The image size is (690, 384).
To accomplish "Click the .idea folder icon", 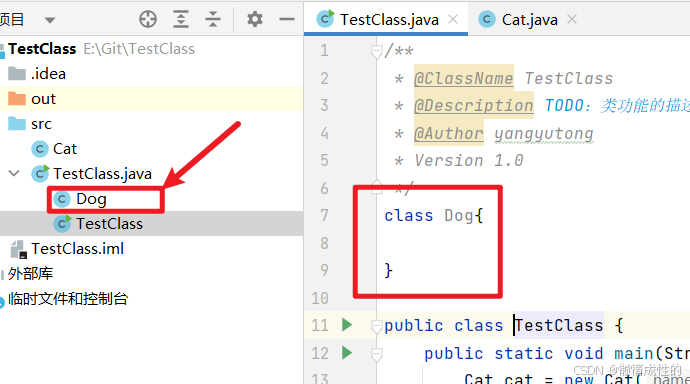I will [x=17, y=73].
